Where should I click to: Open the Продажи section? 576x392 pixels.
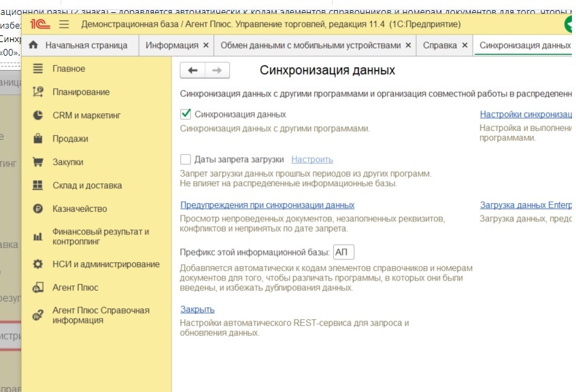point(70,139)
